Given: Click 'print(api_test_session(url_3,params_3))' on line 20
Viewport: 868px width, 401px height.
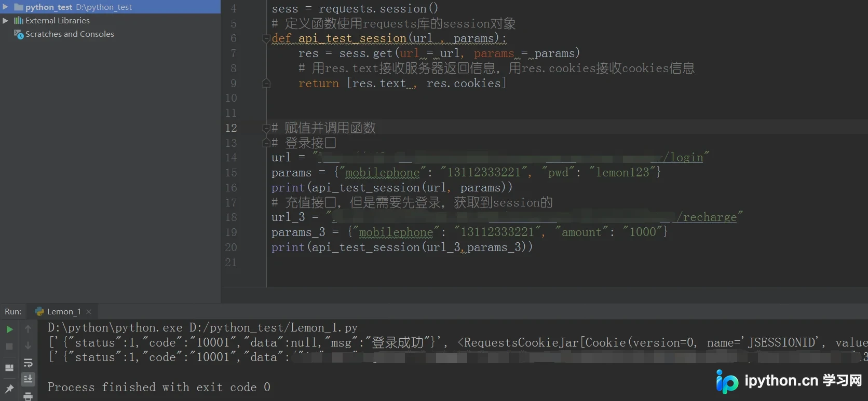Looking at the screenshot, I should click(402, 247).
